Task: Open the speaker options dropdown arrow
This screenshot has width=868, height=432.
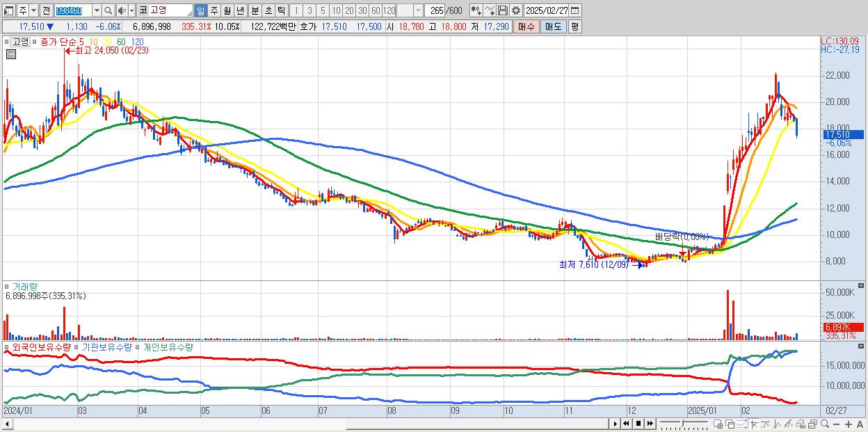Action: coord(131,10)
